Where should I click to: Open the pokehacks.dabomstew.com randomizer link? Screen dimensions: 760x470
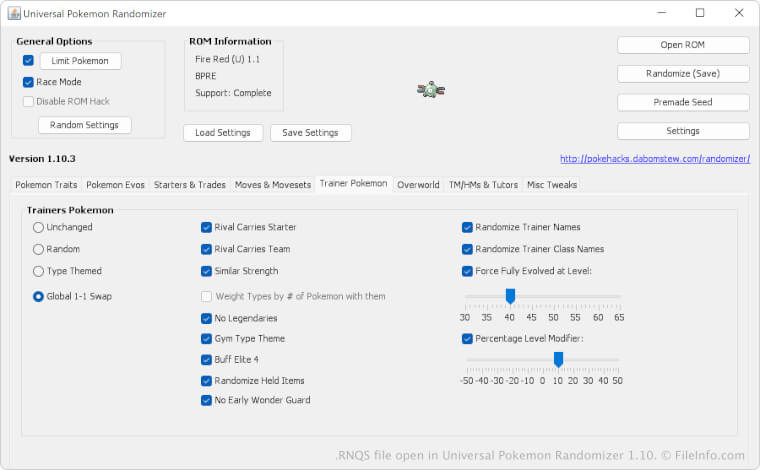(x=654, y=159)
